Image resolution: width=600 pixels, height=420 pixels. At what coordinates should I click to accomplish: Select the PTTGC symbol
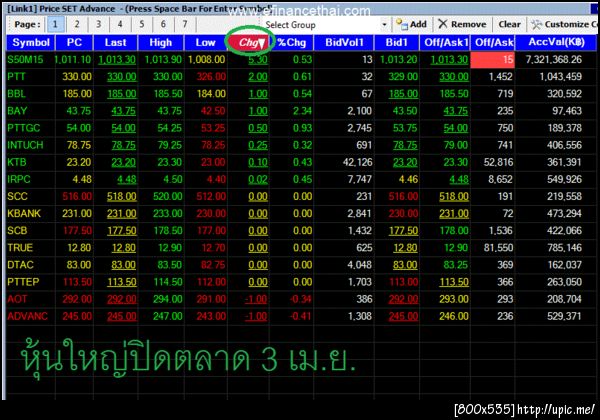point(24,128)
